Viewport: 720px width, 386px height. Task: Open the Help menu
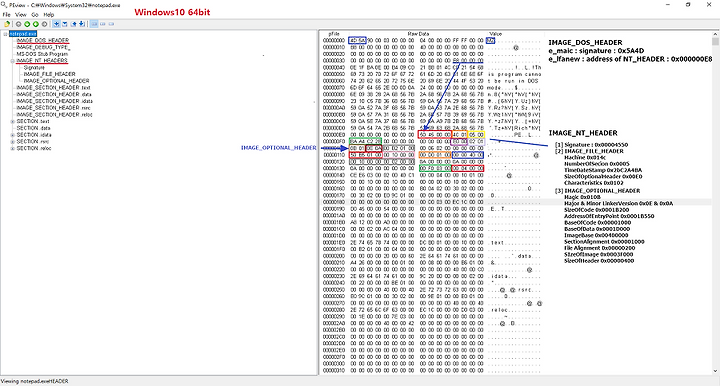click(49, 15)
